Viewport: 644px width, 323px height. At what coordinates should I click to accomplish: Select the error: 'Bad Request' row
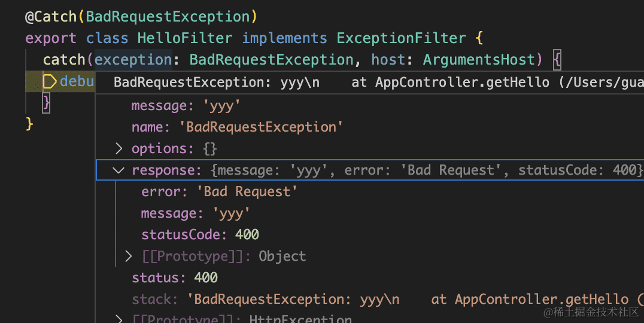coord(219,191)
